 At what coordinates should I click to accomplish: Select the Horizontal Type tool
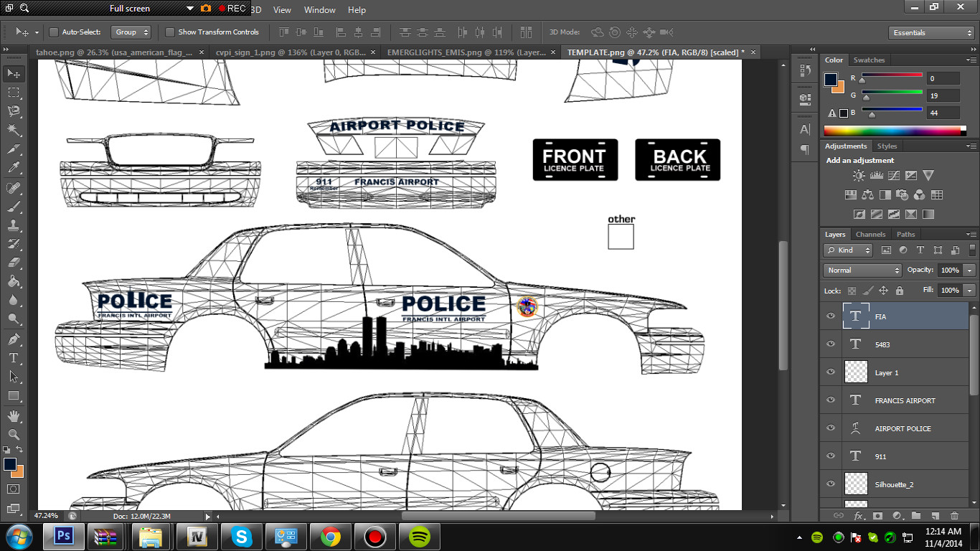pos(14,357)
